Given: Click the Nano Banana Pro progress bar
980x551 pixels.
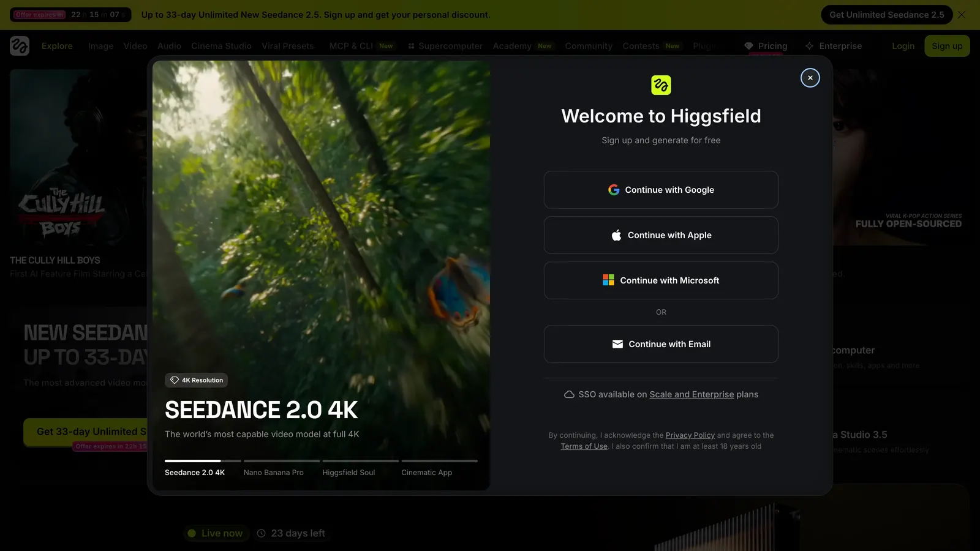Looking at the screenshot, I should (x=282, y=460).
